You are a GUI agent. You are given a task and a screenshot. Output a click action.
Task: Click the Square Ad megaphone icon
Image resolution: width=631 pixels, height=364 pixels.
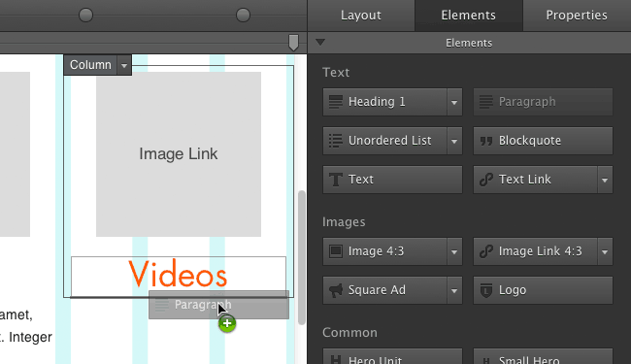click(x=336, y=290)
